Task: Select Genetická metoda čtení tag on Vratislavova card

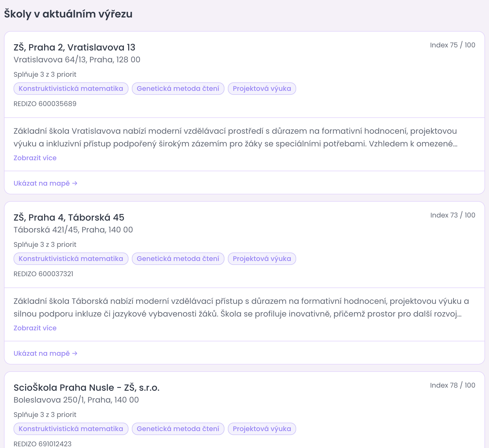Action: 178,89
